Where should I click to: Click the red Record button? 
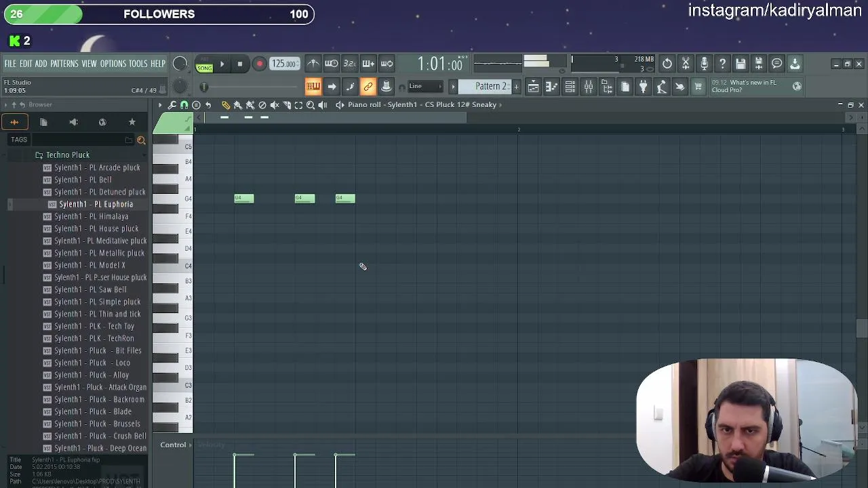259,64
